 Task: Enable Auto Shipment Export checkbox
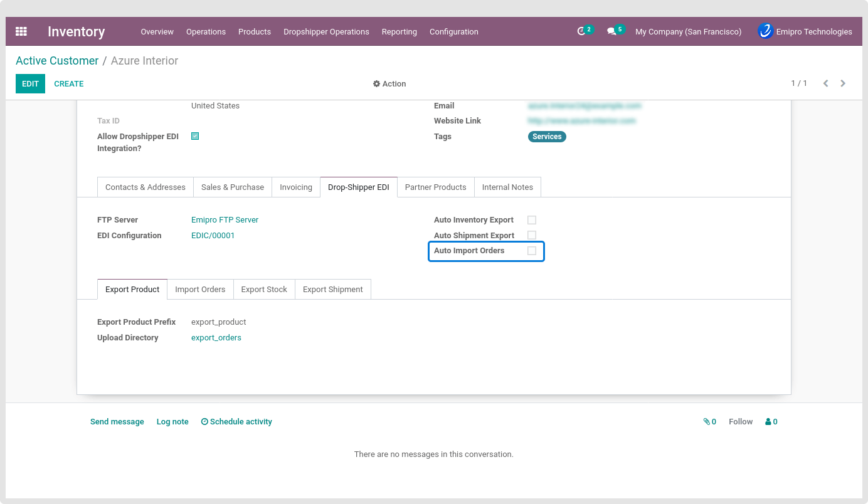pyautogui.click(x=532, y=235)
